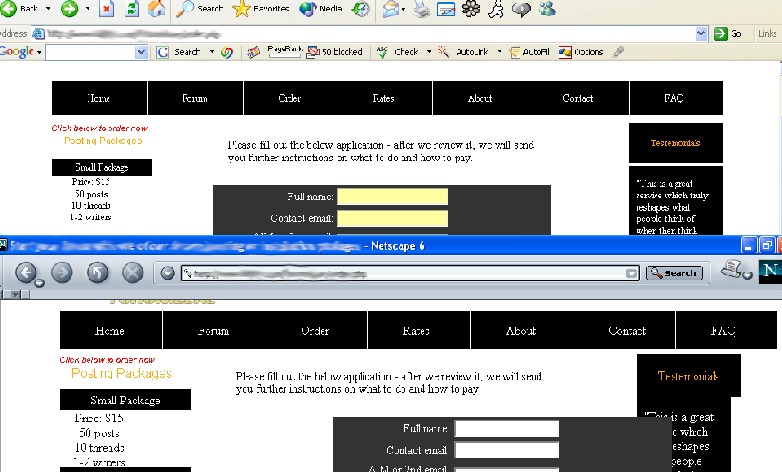Open the Media pane in Internet Explorer
The image size is (782, 472).
click(x=321, y=8)
